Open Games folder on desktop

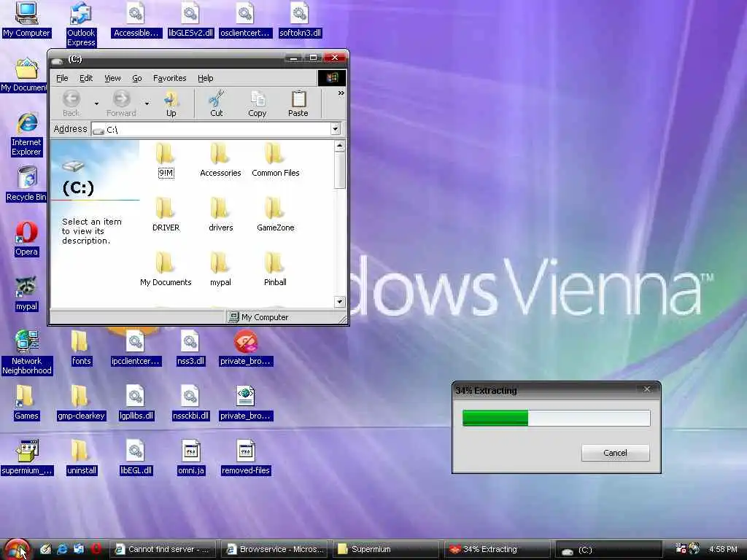click(26, 402)
